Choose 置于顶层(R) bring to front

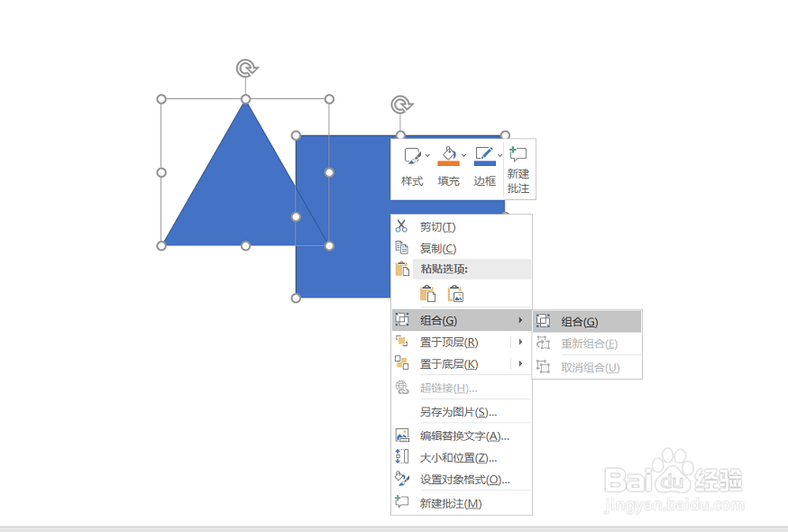[x=462, y=343]
